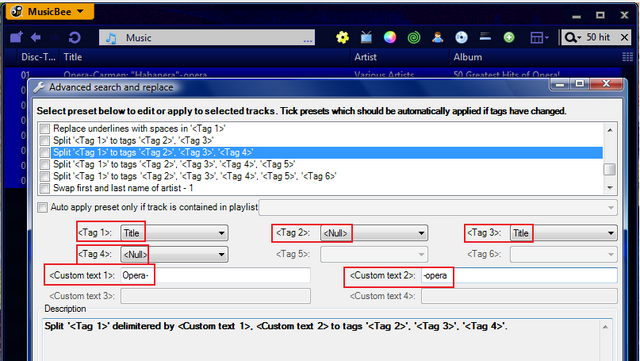Screen dimensions: 640x361
Task: Click the MusicBee logo icon
Action: pos(16,11)
